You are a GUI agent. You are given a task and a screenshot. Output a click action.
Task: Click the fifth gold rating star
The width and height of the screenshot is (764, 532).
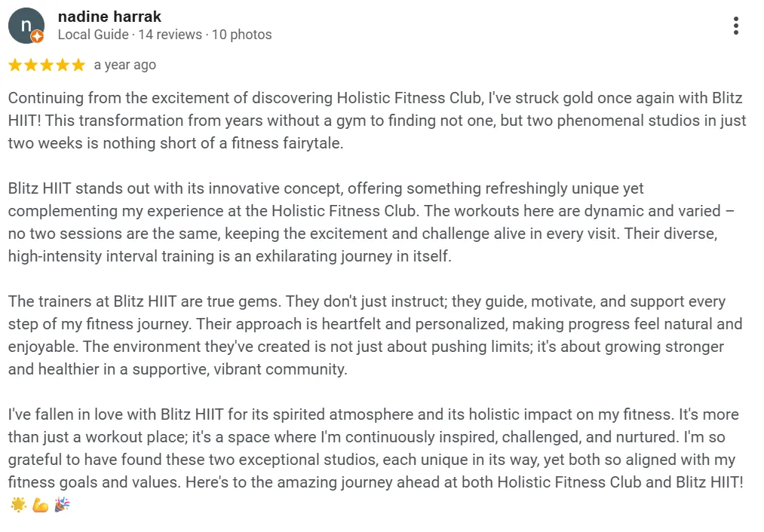pos(78,65)
